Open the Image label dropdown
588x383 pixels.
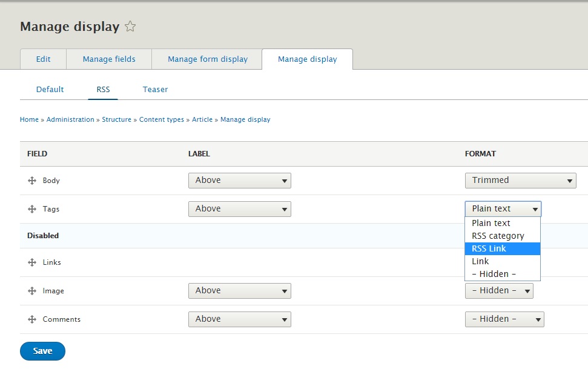click(239, 290)
